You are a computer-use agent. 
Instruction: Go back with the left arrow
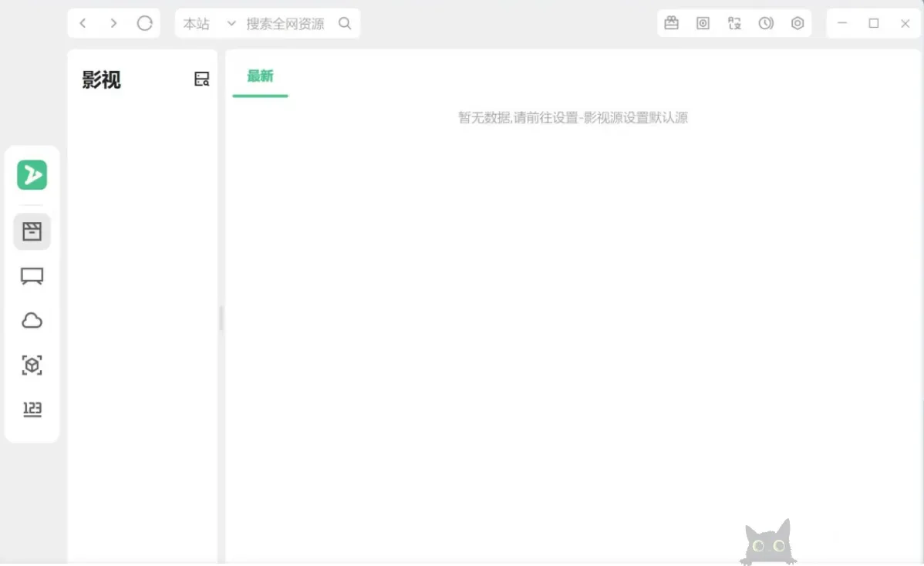click(83, 23)
